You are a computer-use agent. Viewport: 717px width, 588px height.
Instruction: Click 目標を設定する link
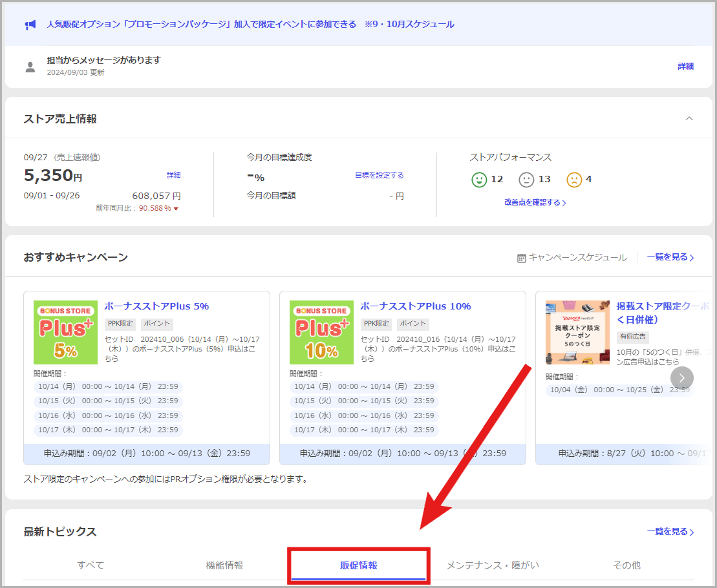click(x=379, y=175)
